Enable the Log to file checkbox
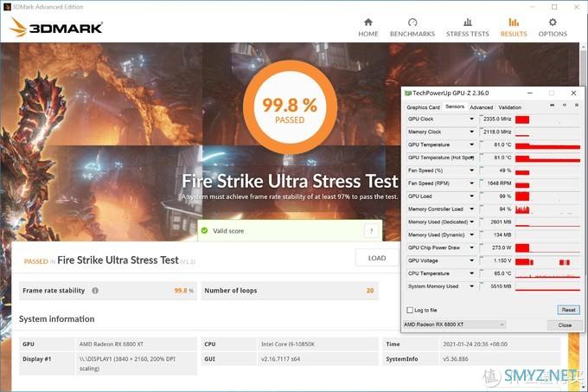Screen dimensions: 588x392 point(410,310)
